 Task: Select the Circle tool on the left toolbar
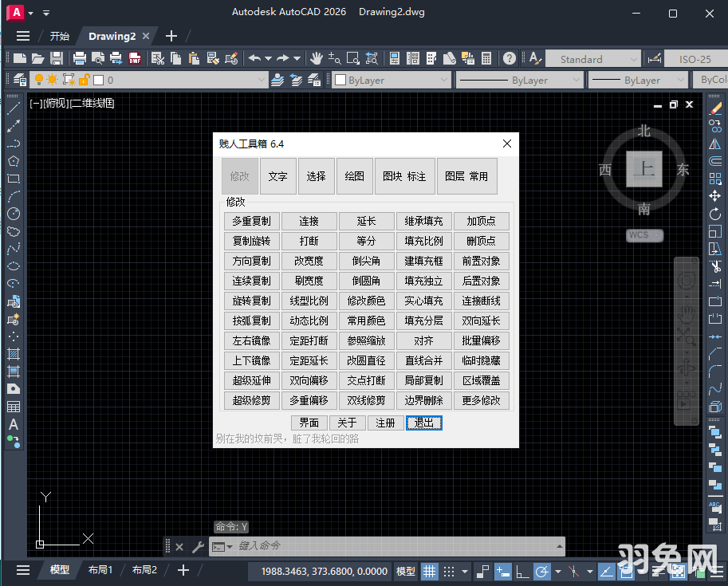(12, 213)
